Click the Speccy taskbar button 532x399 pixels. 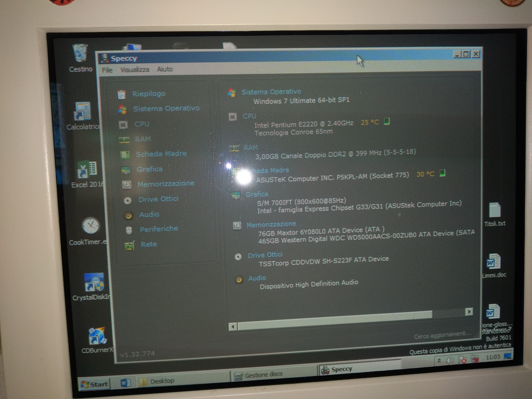[x=359, y=369]
